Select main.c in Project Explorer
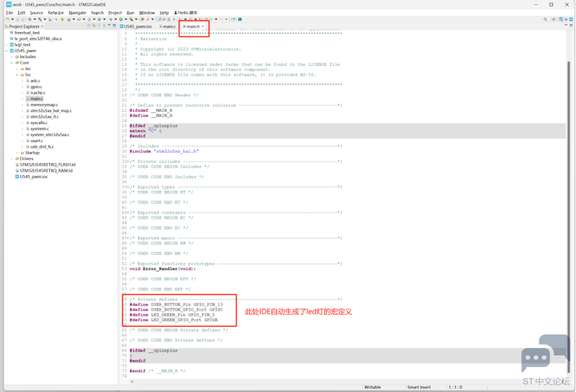 36,99
